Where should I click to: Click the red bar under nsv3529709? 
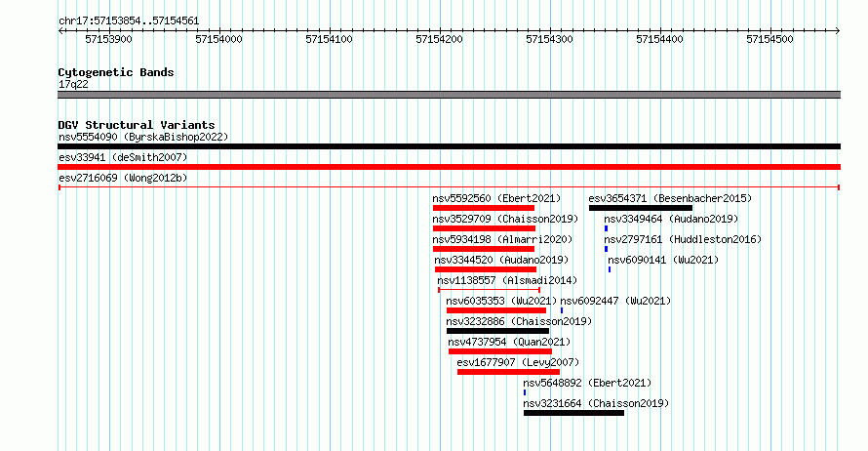[485, 228]
